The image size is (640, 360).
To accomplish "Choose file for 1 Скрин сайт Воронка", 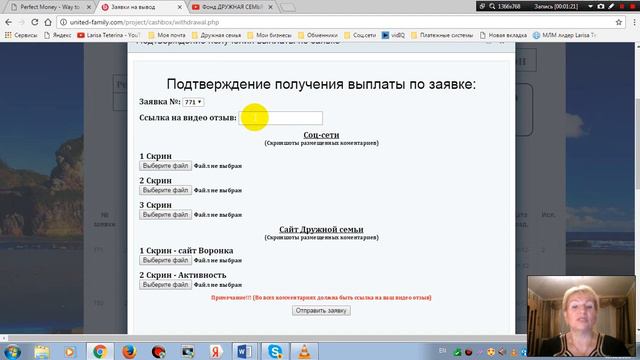I will click(165, 260).
